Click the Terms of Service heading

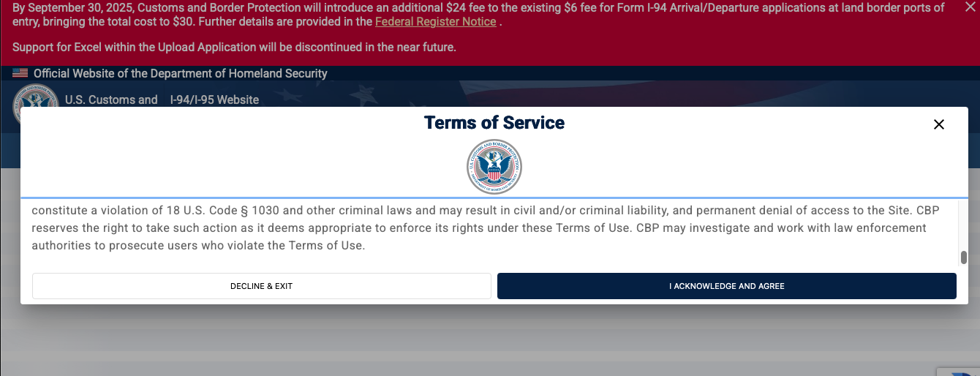point(494,122)
